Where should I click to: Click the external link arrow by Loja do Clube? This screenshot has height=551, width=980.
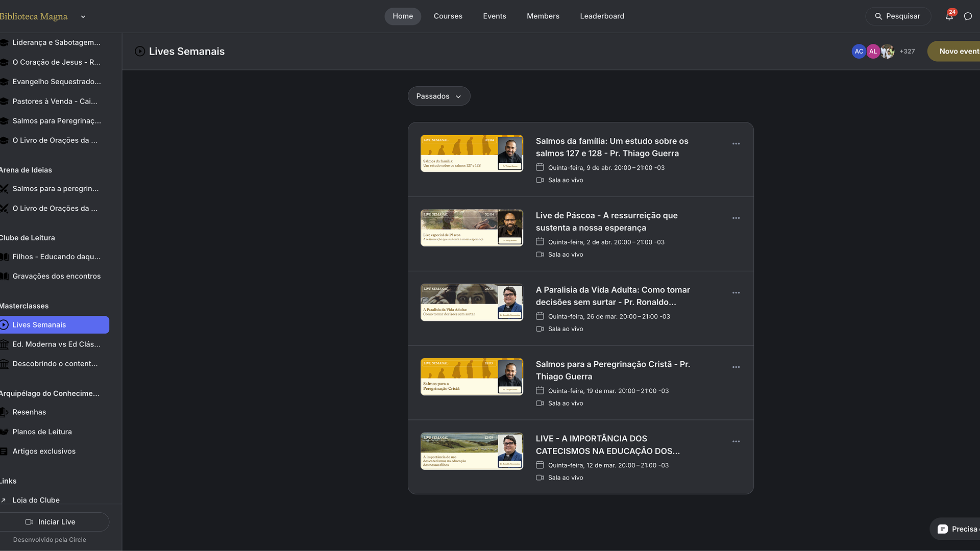tap(4, 500)
